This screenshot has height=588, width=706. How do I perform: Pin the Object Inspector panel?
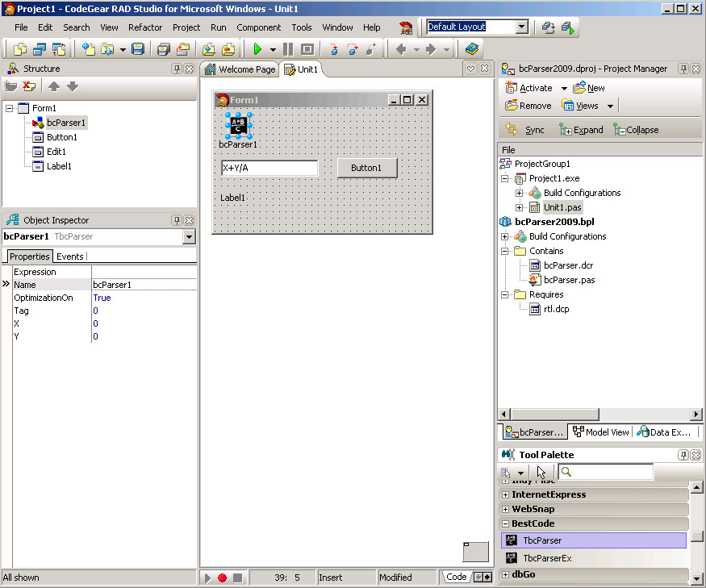177,220
